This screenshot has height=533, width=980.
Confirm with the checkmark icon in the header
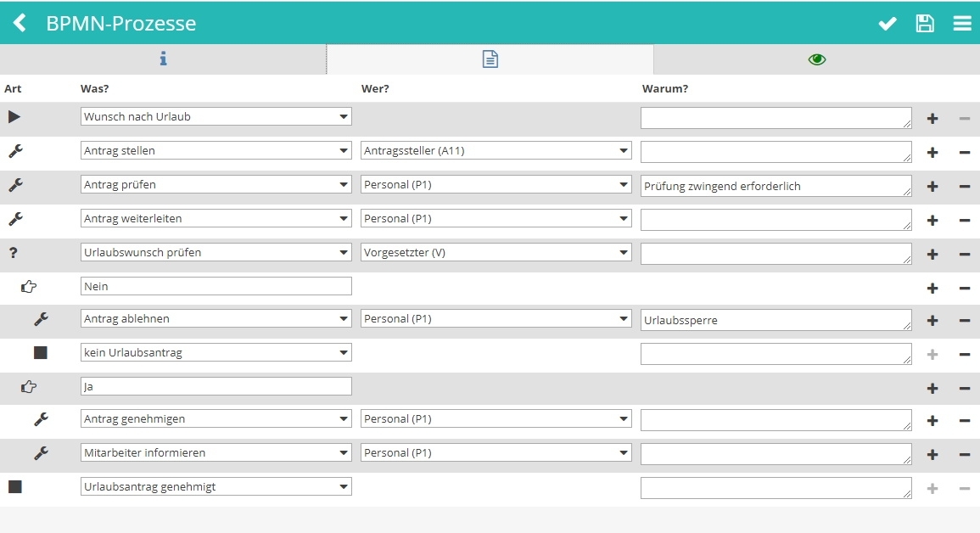point(888,24)
